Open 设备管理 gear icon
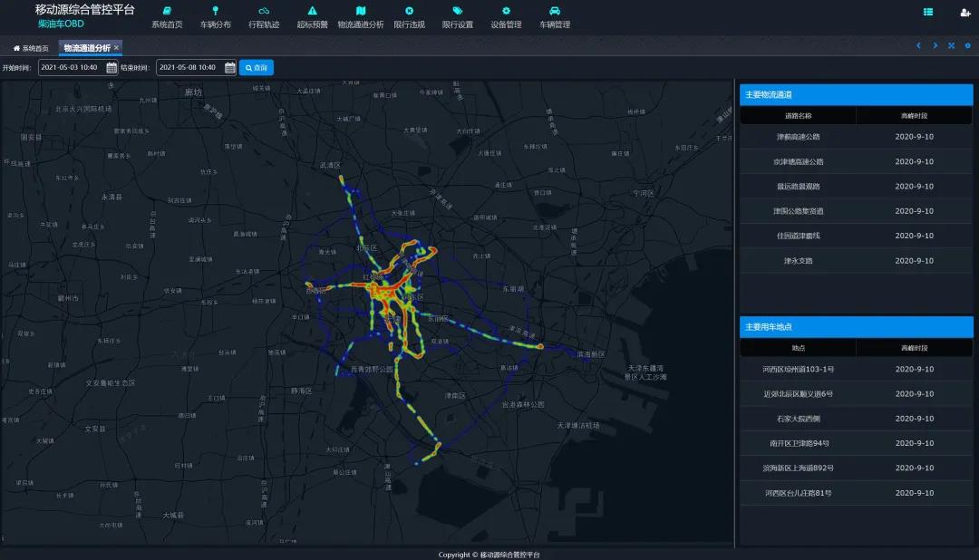This screenshot has height=560, width=979. click(x=506, y=11)
